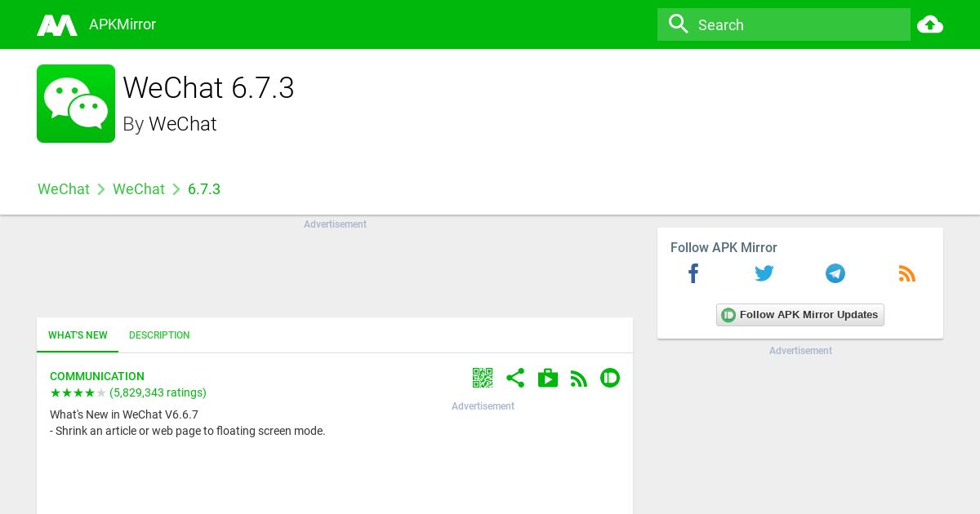
Task: Click the WeChat 6.7.3 title heading
Action: pyautogui.click(x=208, y=88)
